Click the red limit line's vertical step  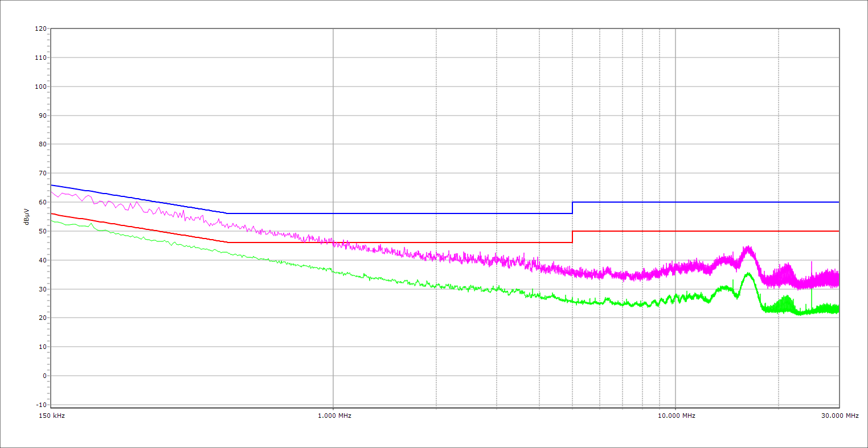(x=572, y=237)
